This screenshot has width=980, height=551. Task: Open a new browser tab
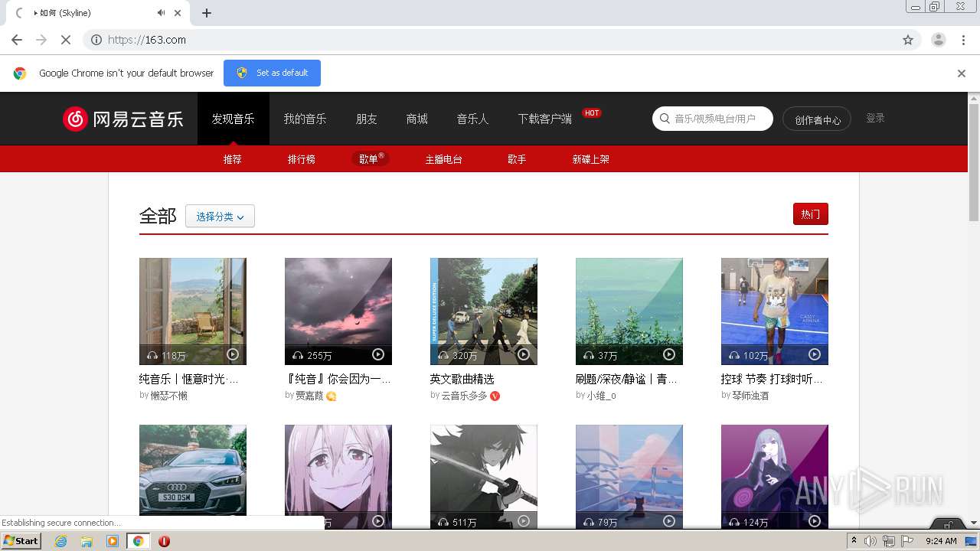(x=207, y=13)
